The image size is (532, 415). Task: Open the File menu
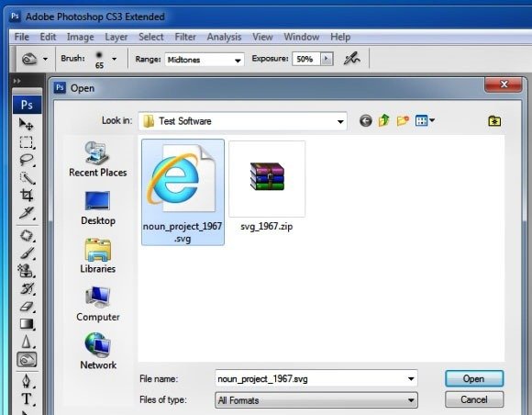22,37
